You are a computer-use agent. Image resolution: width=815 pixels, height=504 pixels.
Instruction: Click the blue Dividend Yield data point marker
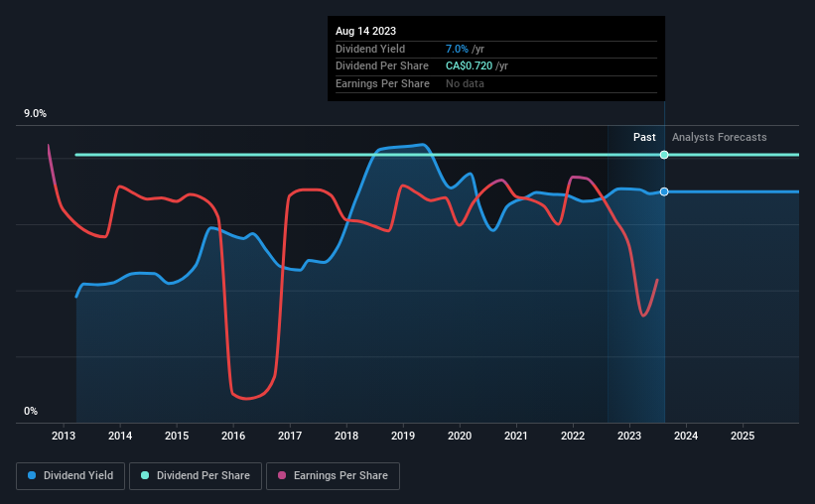(x=664, y=191)
